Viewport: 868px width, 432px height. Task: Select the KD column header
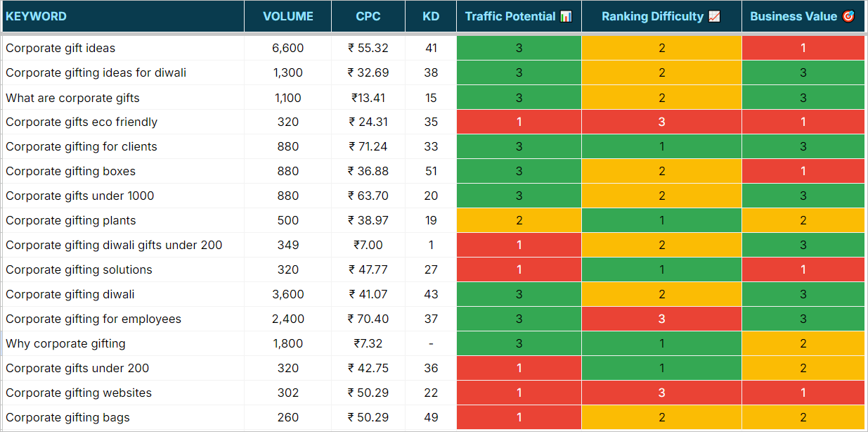[431, 16]
